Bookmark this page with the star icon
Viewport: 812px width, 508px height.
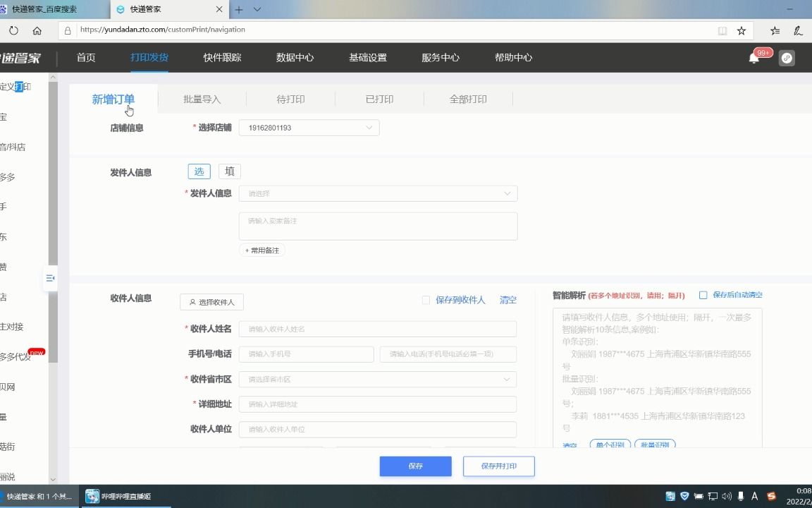point(741,30)
